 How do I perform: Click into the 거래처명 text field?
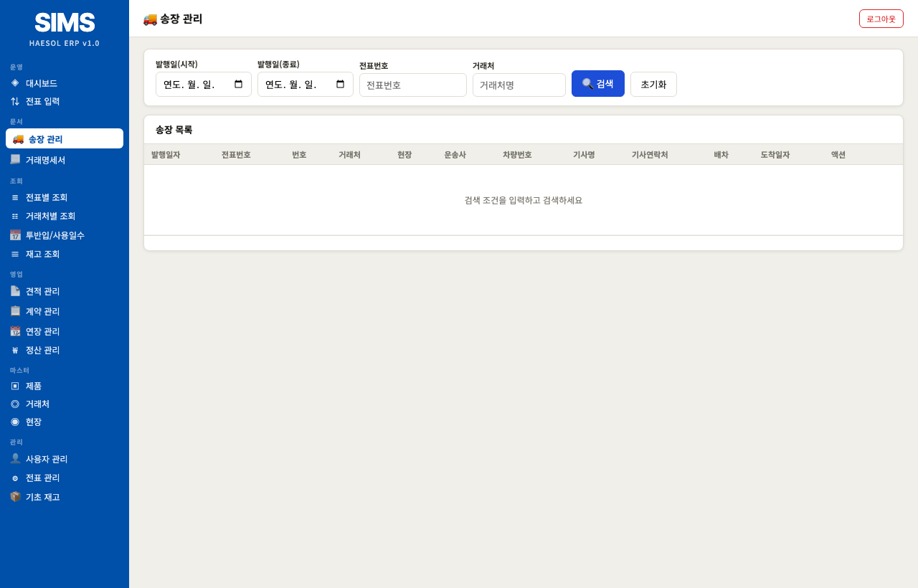pos(519,85)
